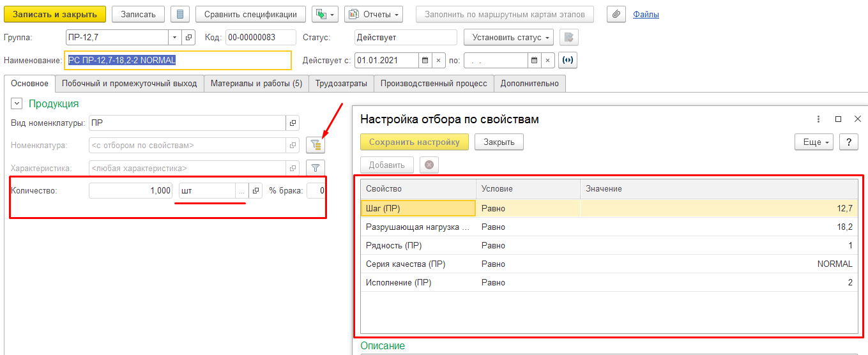Click the 'Записать и закрыть' button
The width and height of the screenshot is (868, 355).
[x=55, y=14]
